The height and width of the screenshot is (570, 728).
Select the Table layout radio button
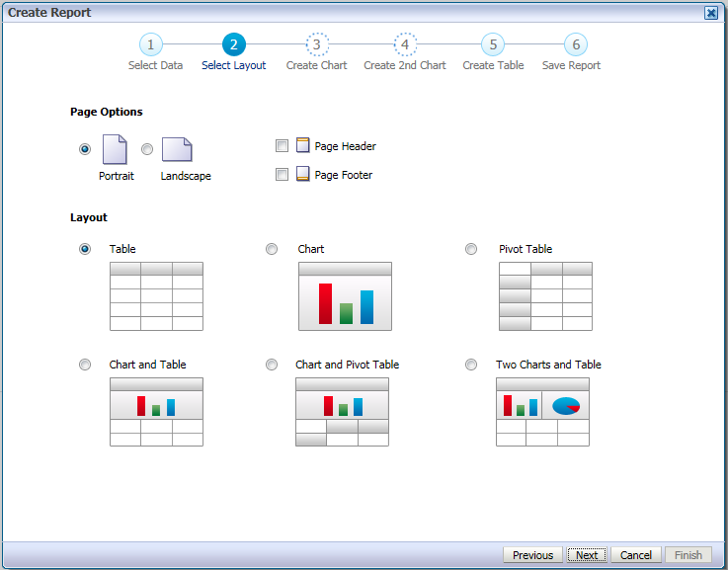pyautogui.click(x=85, y=249)
